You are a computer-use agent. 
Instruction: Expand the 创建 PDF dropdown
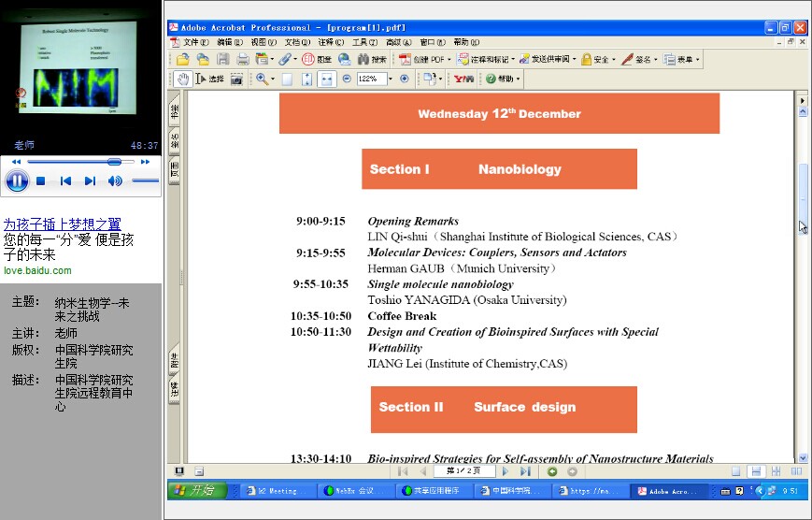449,60
